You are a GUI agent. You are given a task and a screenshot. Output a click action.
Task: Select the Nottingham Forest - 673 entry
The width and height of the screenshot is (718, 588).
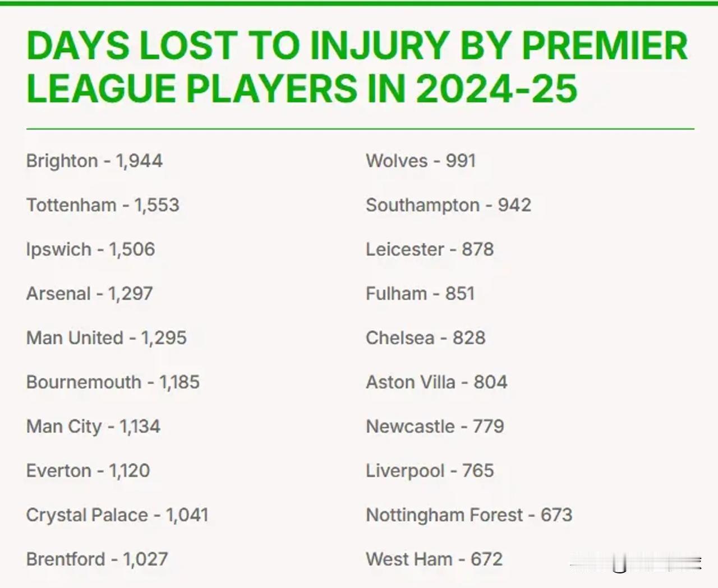click(x=469, y=515)
